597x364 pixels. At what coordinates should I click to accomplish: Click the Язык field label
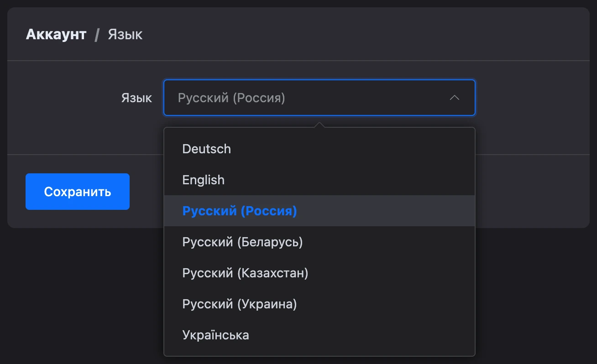click(136, 98)
